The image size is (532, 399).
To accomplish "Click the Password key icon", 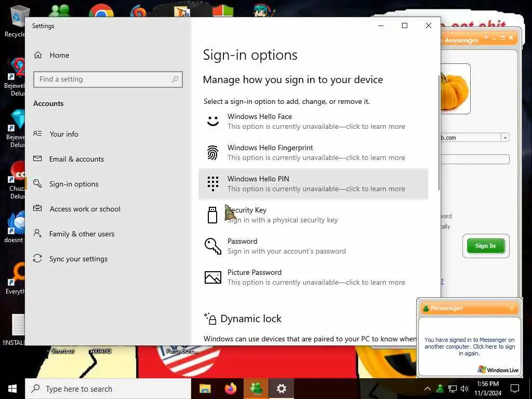I will click(212, 246).
